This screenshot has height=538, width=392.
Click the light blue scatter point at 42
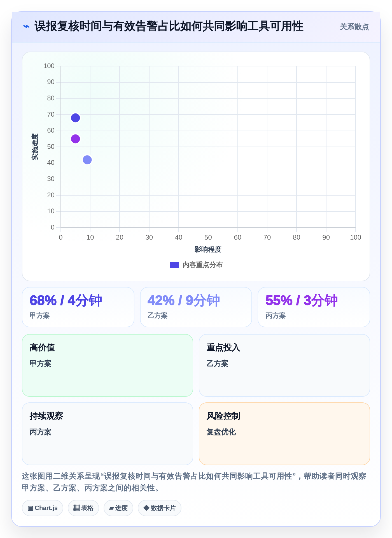(x=87, y=160)
